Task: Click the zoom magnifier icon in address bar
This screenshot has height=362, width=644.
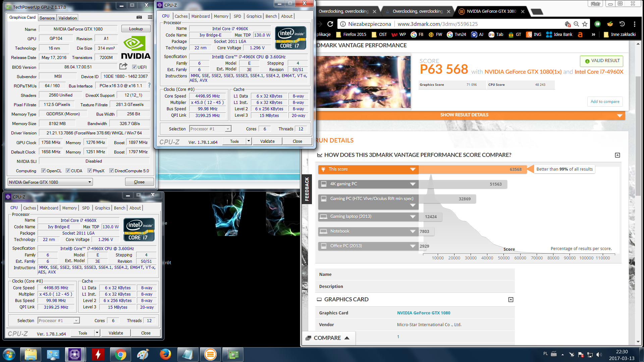Action: [576, 24]
